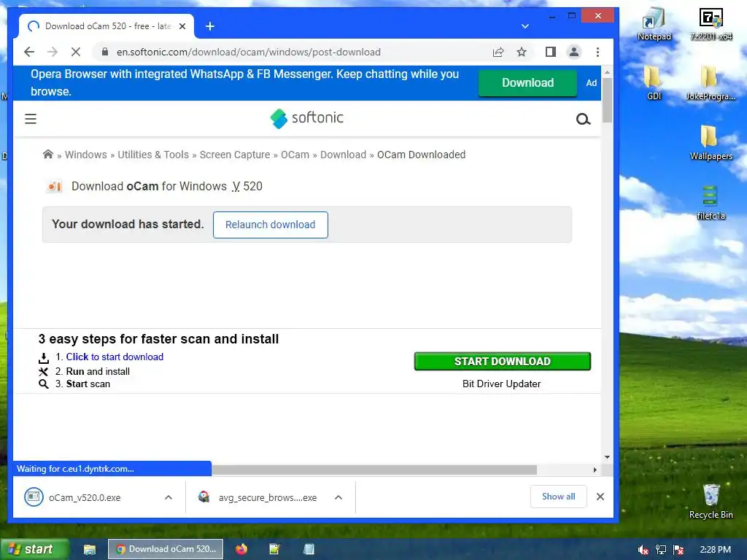Select JokeProgra... desktop folder
The image size is (747, 560).
click(711, 83)
